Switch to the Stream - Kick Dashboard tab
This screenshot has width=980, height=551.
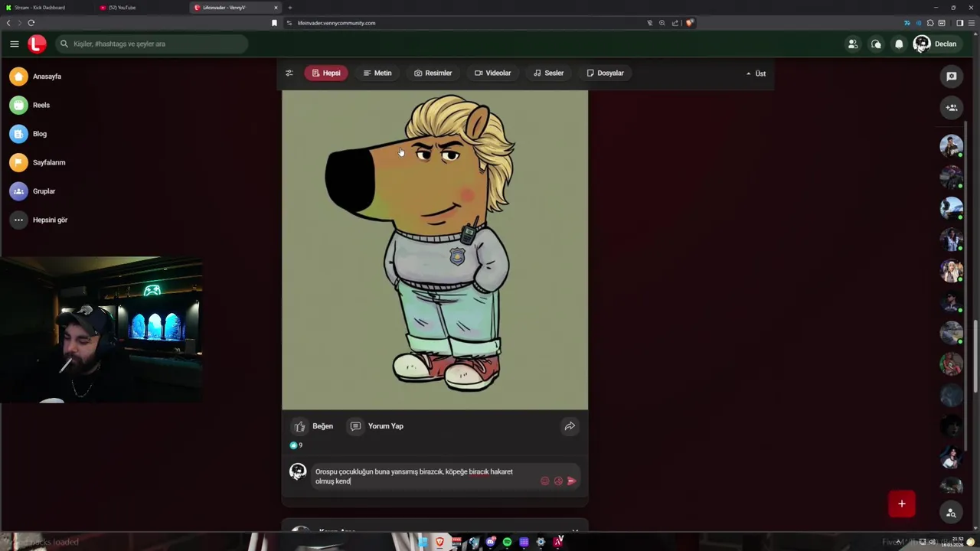(46, 8)
